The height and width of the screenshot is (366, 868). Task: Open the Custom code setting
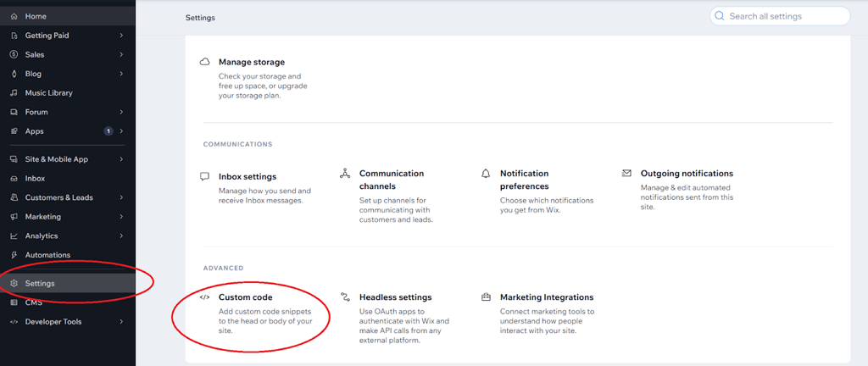click(245, 297)
